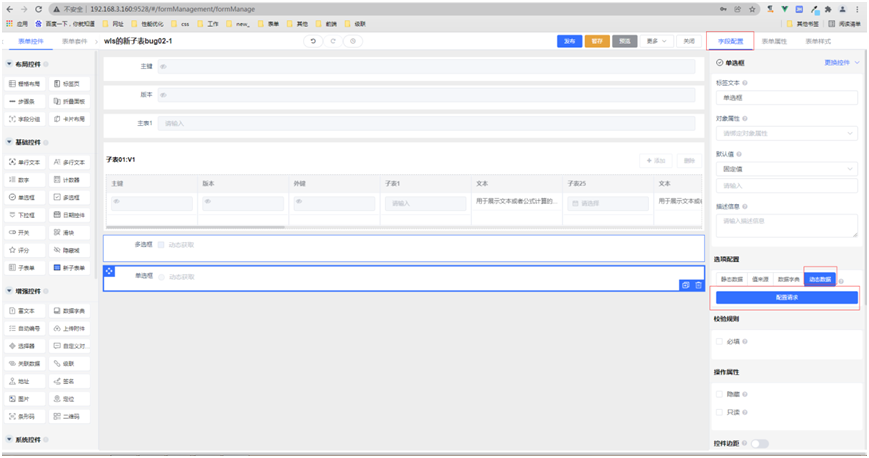The image size is (869, 458).
Task: Click the copy icon on the selected 单选框 row
Action: point(685,285)
